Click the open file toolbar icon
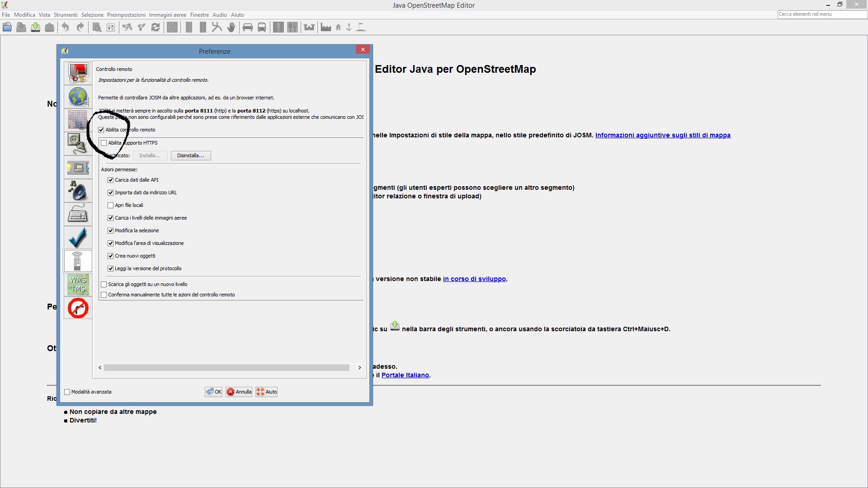 pos(7,28)
